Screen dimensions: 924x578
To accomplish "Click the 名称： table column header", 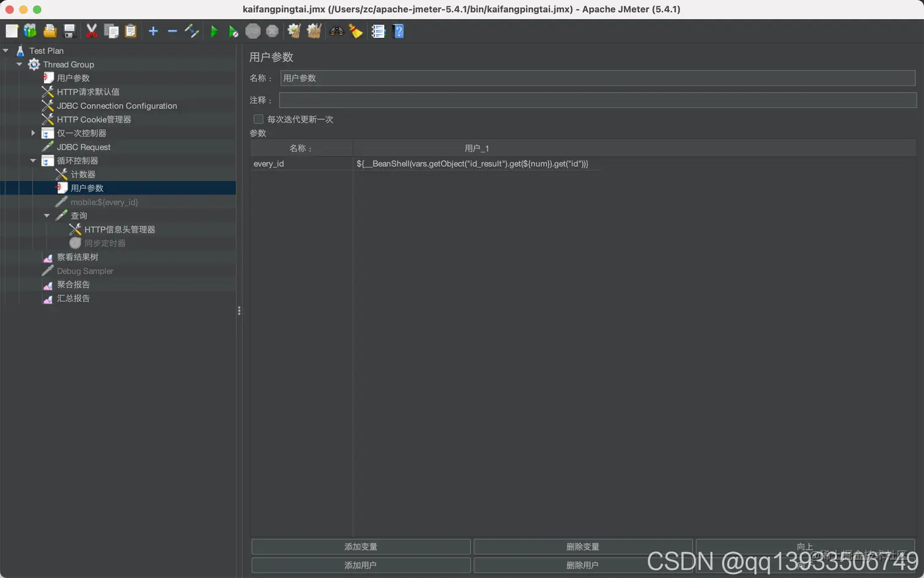I will tap(301, 148).
